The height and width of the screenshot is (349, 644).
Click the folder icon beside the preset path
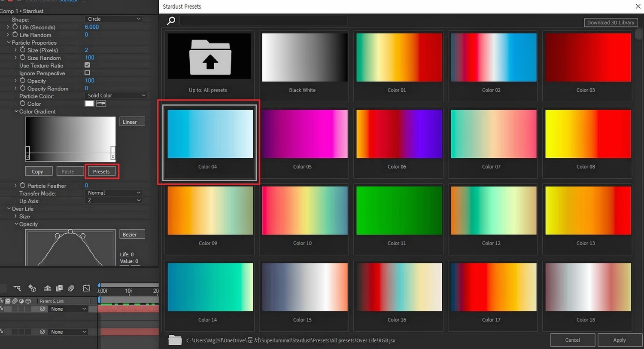click(175, 340)
